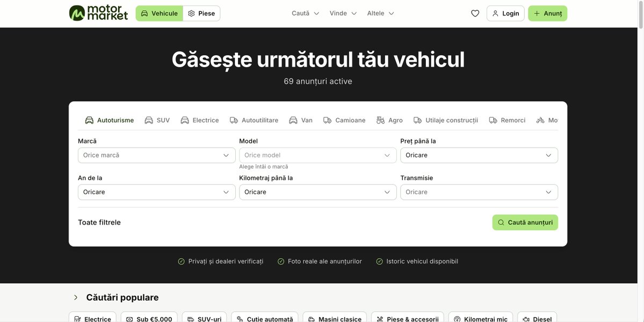Select the Agro category tab
Image resolution: width=644 pixels, height=322 pixels.
(x=389, y=120)
